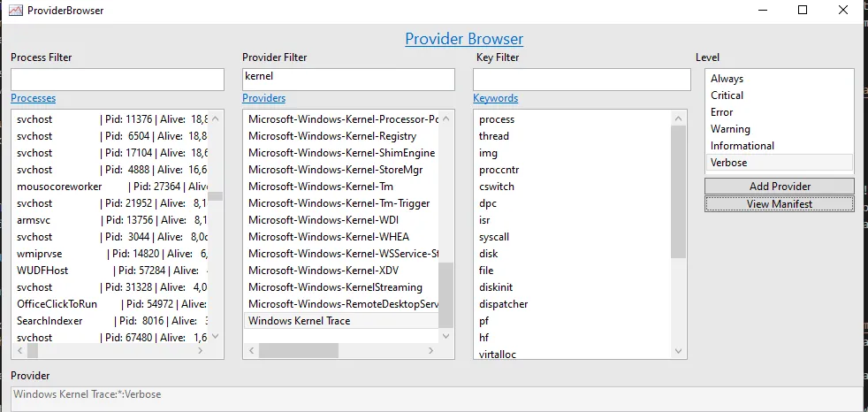Select the cswitch keyword
Screen dimensions: 868x412
coord(573,186)
